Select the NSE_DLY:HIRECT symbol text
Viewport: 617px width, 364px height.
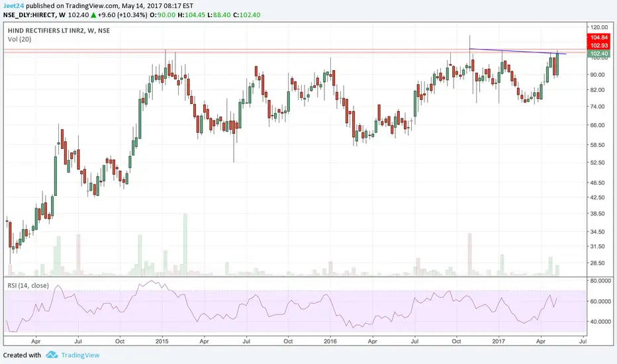coord(29,15)
